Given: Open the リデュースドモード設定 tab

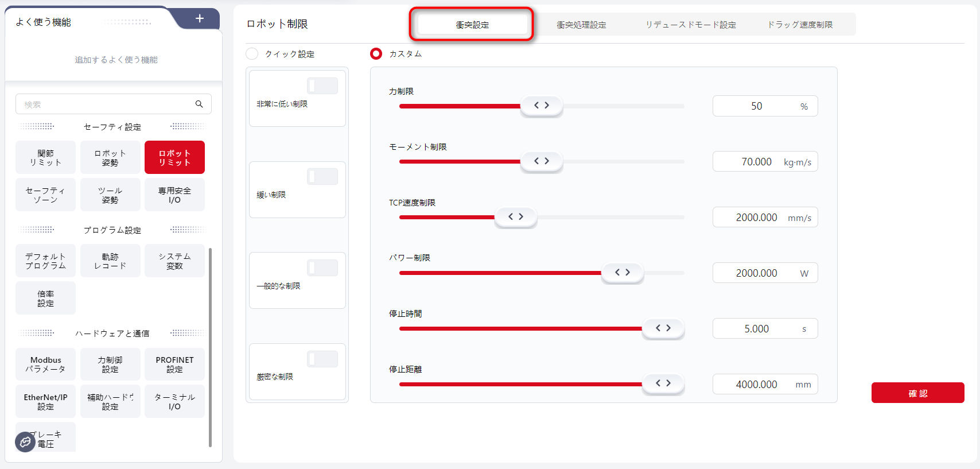Looking at the screenshot, I should click(x=690, y=25).
